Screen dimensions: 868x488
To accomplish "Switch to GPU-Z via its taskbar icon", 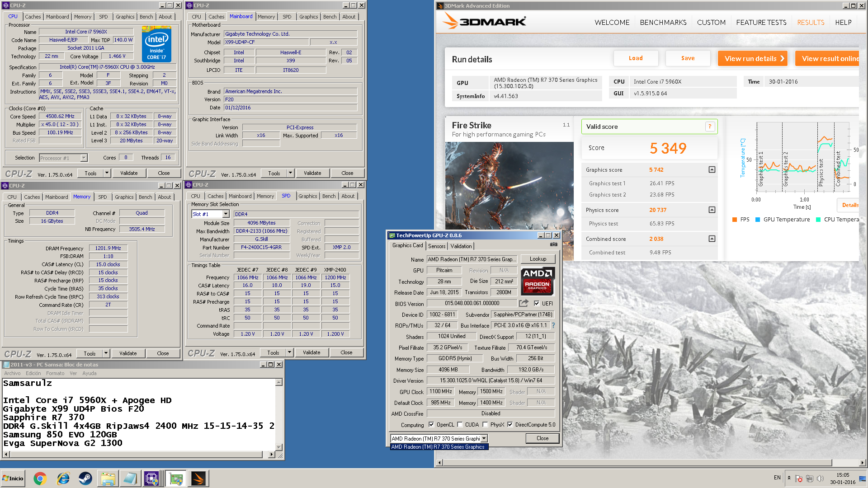I will (176, 479).
